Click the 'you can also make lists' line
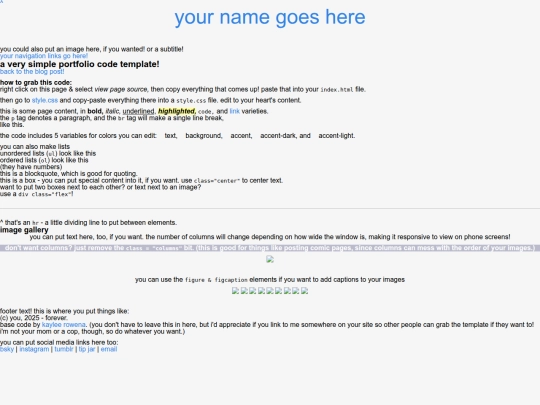Image resolution: width=540 pixels, height=405 pixels. [35, 147]
